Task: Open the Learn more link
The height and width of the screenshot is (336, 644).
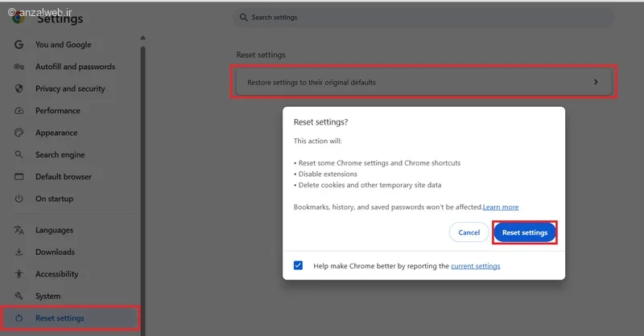Action: [x=501, y=207]
